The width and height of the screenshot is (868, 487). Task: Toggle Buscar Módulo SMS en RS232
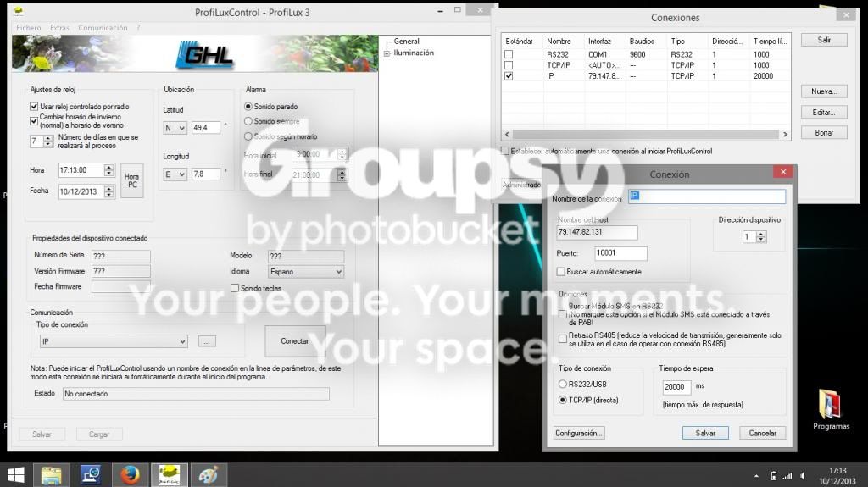tap(563, 313)
